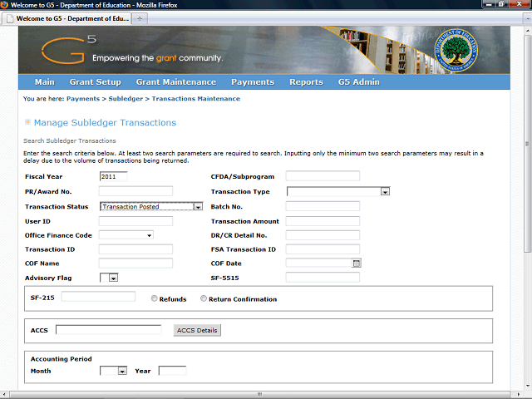Open a new browser tab with plus icon
Screen dimensions: 532x399
[140, 18]
